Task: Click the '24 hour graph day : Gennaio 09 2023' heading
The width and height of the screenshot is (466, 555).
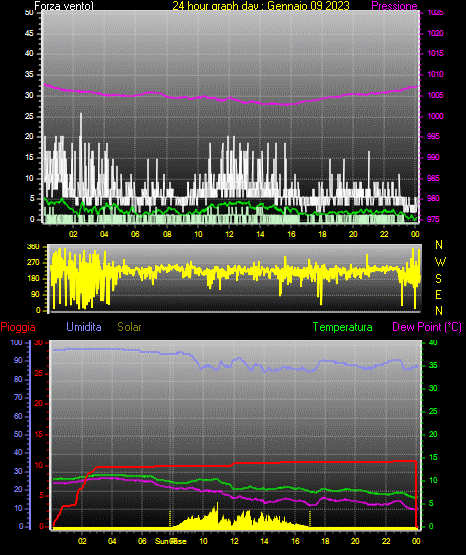Action: click(x=261, y=6)
